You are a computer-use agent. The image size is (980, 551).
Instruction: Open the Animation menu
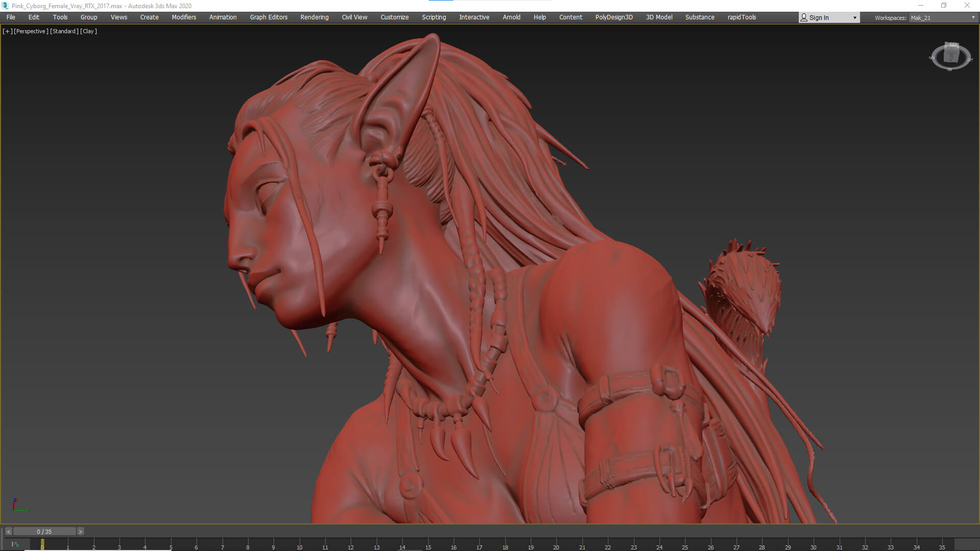(x=223, y=17)
